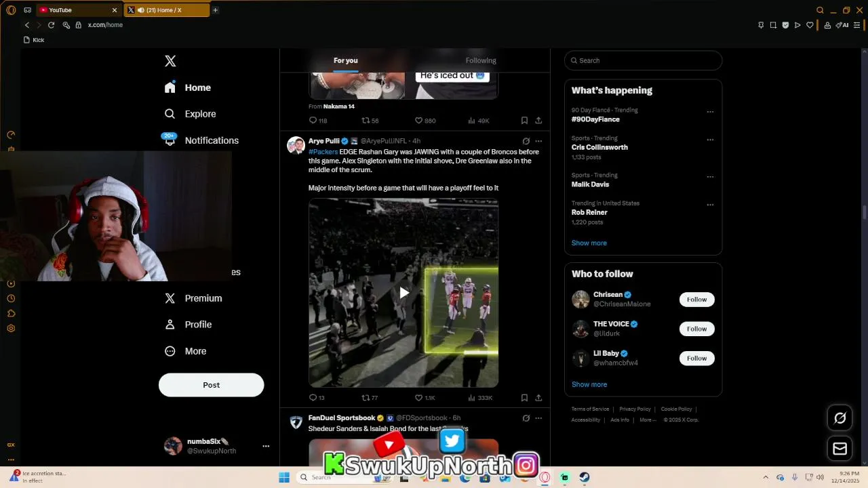Click the pinboard pin icon
The width and height of the screenshot is (868, 488).
point(761,25)
